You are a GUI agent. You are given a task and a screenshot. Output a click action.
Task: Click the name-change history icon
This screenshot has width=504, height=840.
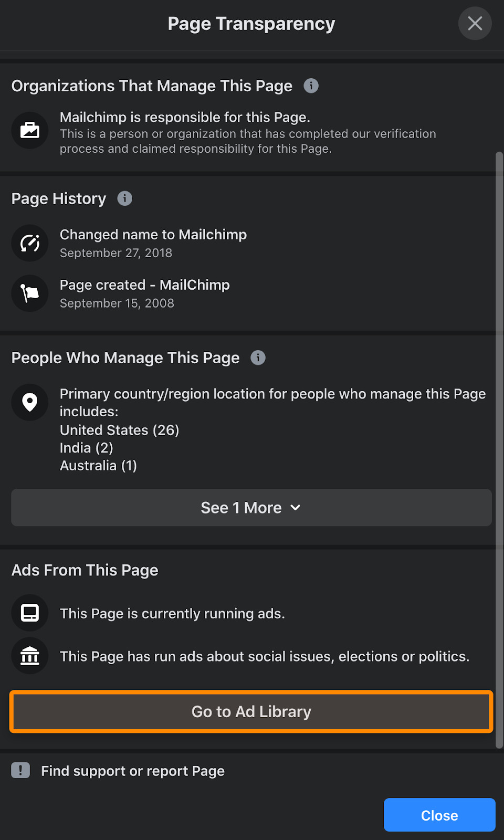point(30,243)
